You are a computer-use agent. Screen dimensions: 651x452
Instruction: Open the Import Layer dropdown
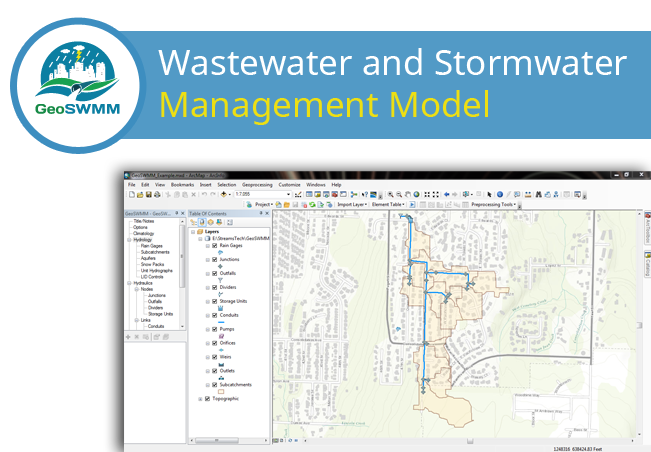point(352,205)
